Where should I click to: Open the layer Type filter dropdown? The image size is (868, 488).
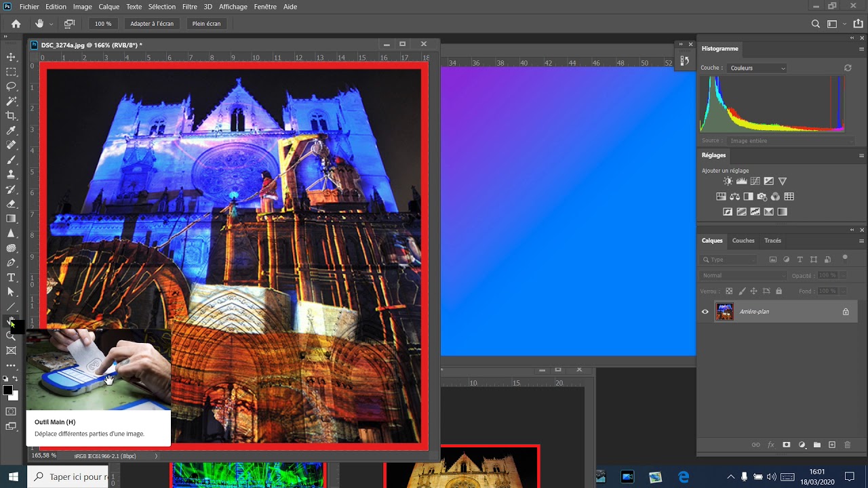pyautogui.click(x=728, y=260)
